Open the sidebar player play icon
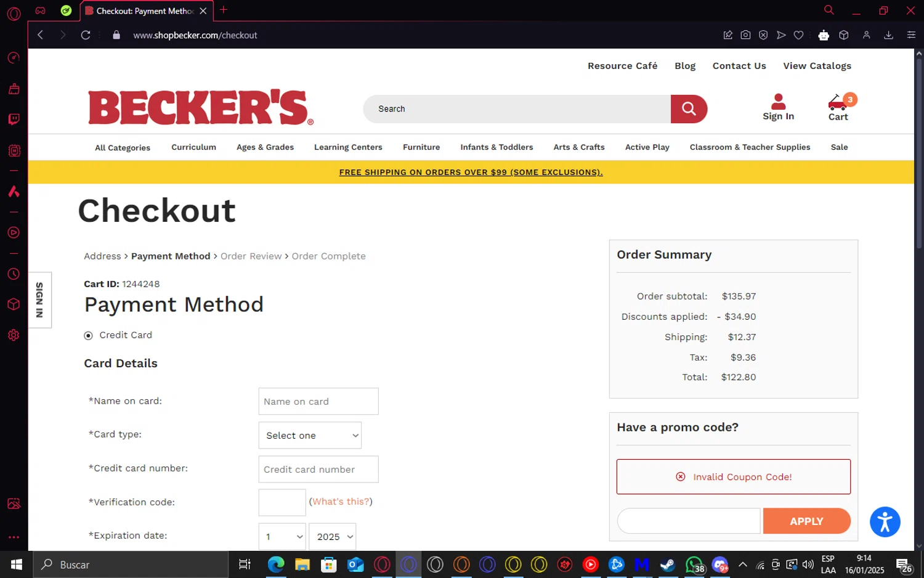This screenshot has height=578, width=924. point(14,233)
